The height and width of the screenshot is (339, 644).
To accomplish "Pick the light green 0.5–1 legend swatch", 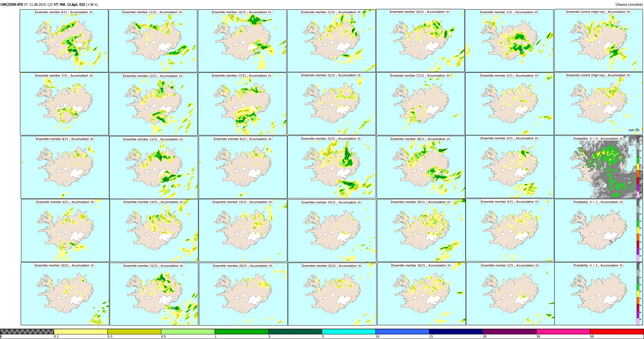I will point(188,332).
